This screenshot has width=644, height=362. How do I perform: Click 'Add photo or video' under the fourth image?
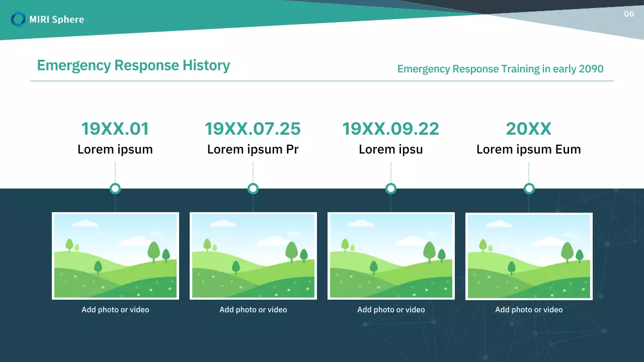(529, 310)
